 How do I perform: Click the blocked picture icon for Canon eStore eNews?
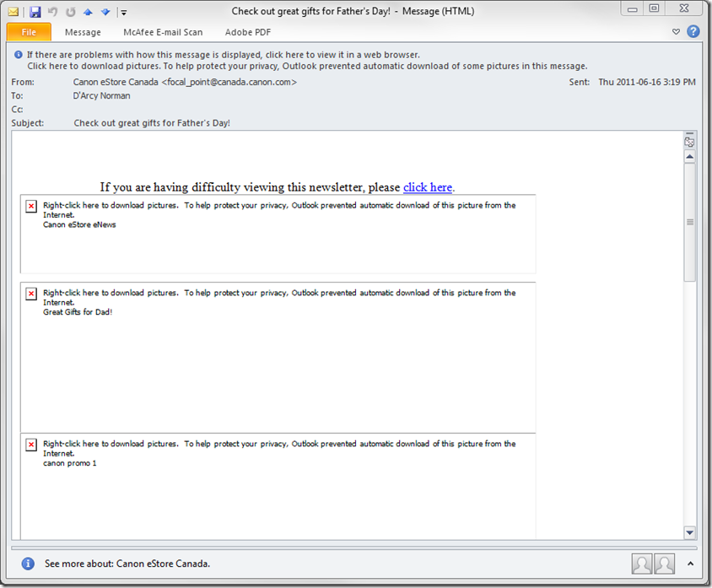[31, 206]
